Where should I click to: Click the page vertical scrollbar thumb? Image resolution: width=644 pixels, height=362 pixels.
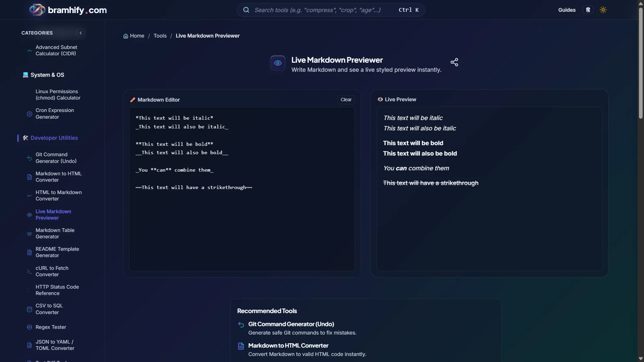(x=641, y=63)
